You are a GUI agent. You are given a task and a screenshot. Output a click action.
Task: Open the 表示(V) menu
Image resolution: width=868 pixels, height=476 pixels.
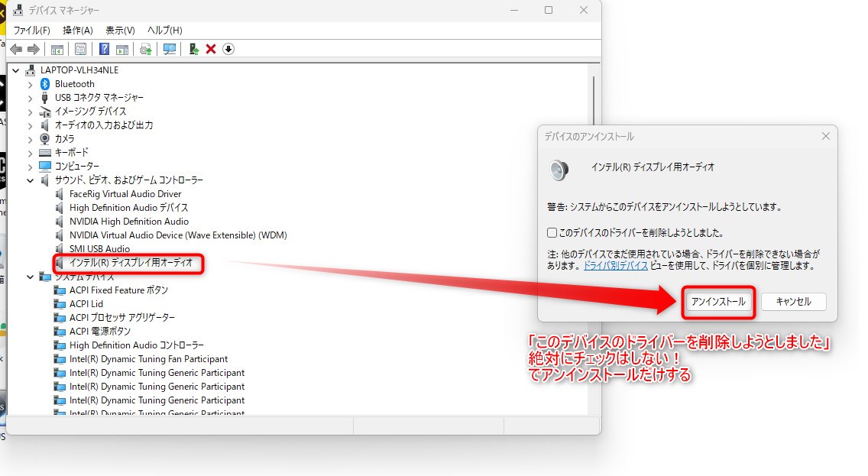pyautogui.click(x=118, y=30)
